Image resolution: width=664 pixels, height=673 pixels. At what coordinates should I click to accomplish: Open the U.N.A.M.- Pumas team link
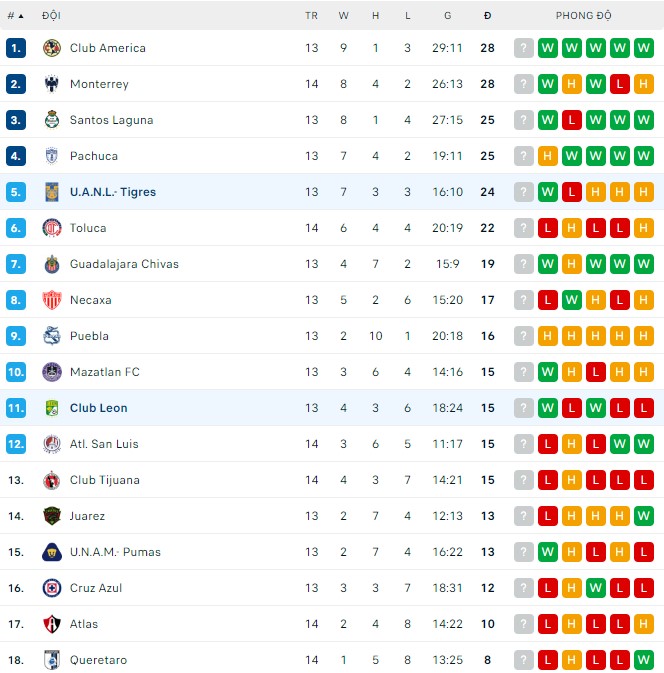pyautogui.click(x=115, y=552)
